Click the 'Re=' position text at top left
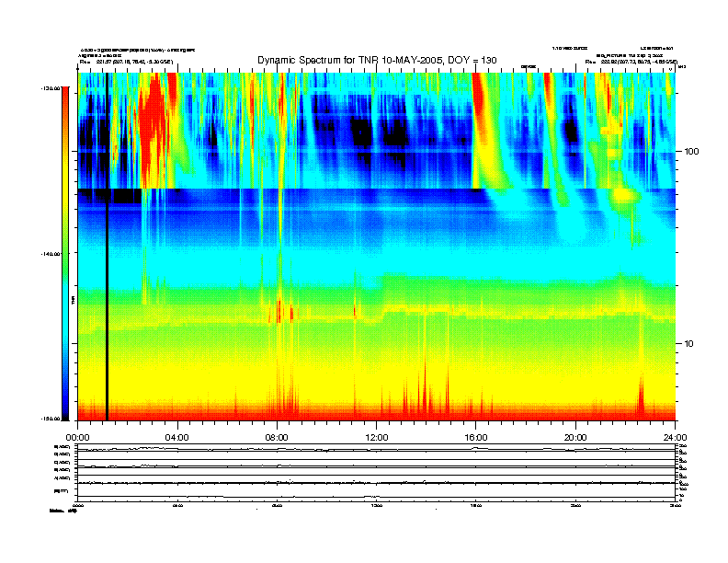728x563 pixels. (x=126, y=62)
